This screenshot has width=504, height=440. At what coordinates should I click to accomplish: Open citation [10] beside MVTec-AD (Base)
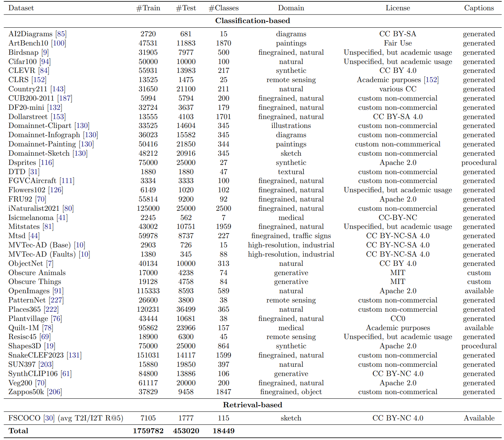[80, 245]
